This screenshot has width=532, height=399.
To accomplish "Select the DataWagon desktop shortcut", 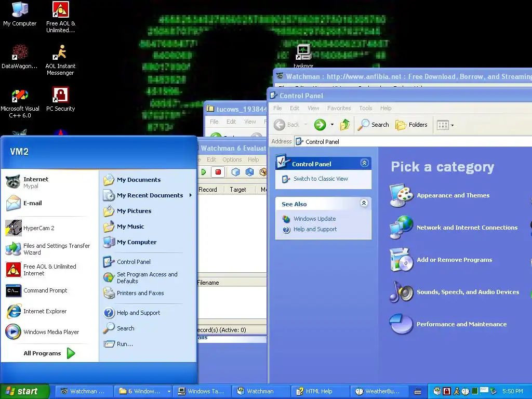I will point(20,57).
